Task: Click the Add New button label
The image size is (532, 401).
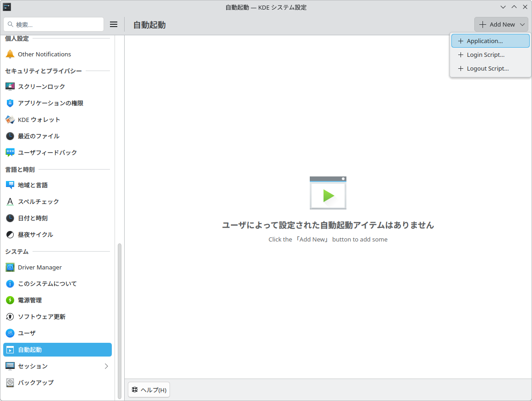Action: pyautogui.click(x=502, y=24)
